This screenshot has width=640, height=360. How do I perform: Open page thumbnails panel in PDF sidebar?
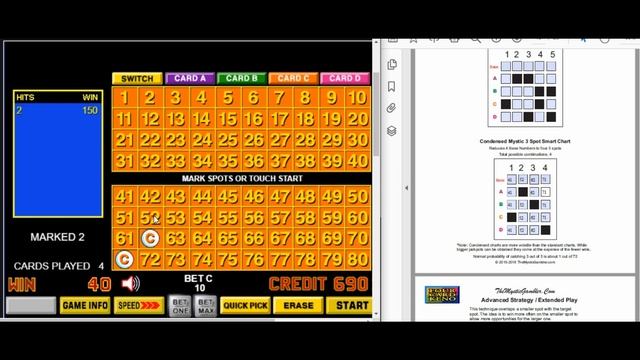click(392, 64)
